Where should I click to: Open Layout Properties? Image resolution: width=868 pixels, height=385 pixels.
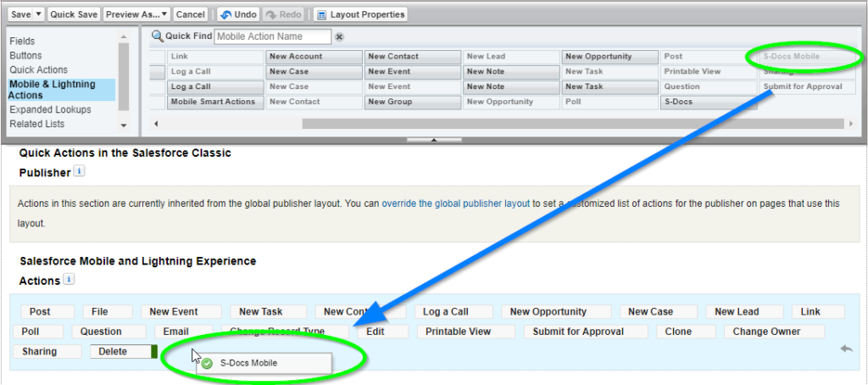360,14
